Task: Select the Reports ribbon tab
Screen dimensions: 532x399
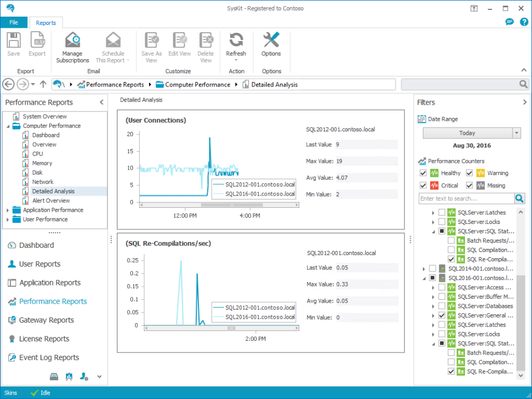Action: click(x=46, y=23)
